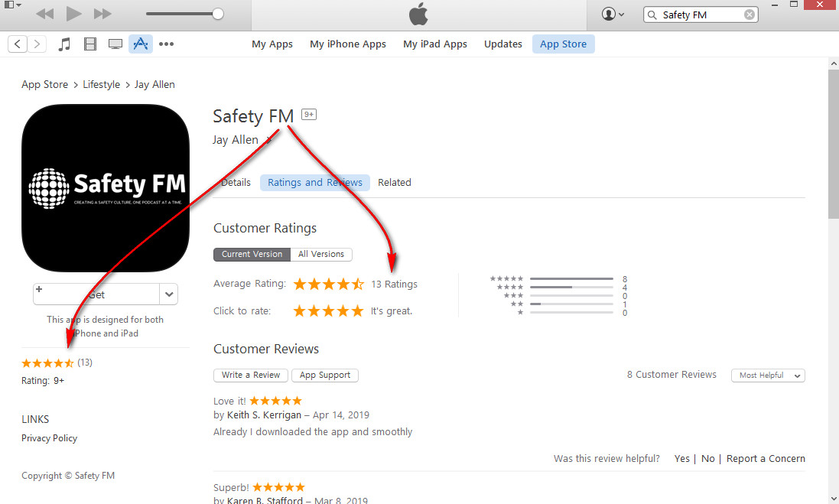Adjust the volume slider knob

coord(218,14)
